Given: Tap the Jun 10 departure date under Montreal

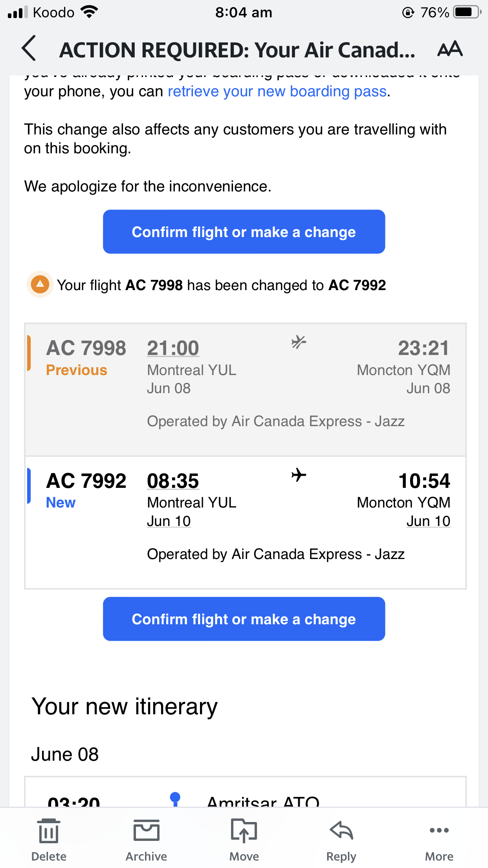Looking at the screenshot, I should point(169,521).
